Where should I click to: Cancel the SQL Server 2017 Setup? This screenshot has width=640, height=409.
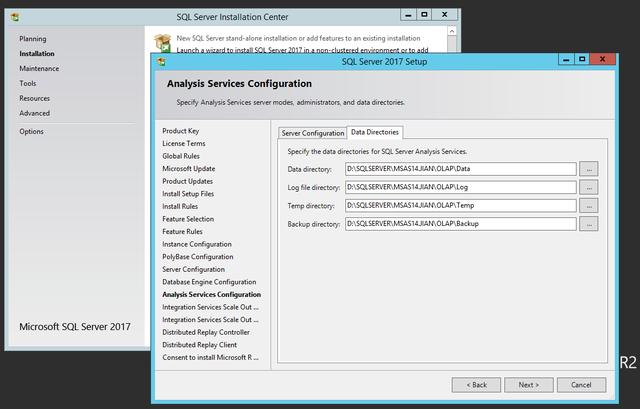tap(581, 385)
